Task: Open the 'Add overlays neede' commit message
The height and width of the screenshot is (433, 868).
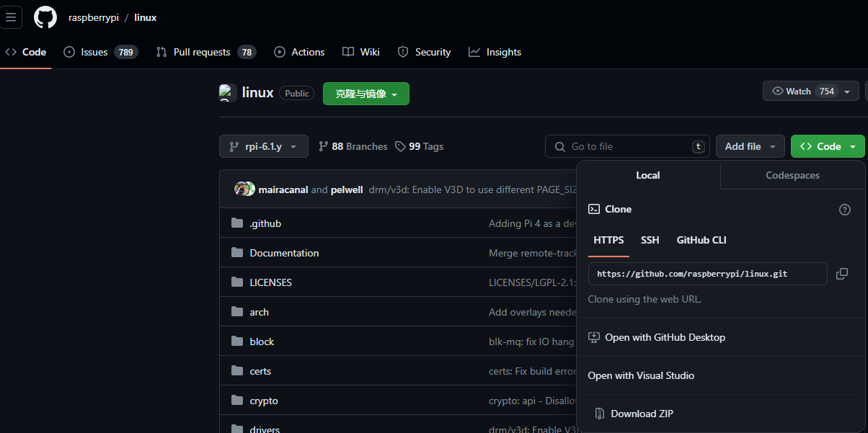Action: pyautogui.click(x=533, y=312)
